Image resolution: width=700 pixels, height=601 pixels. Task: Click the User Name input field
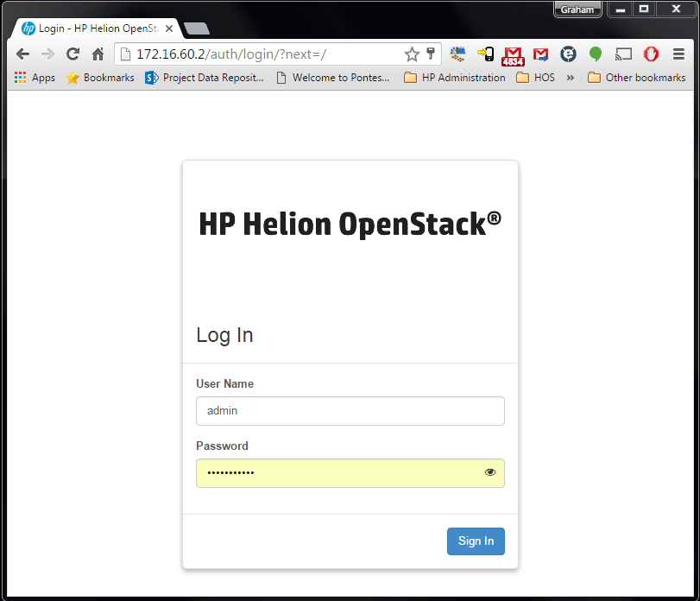point(350,411)
